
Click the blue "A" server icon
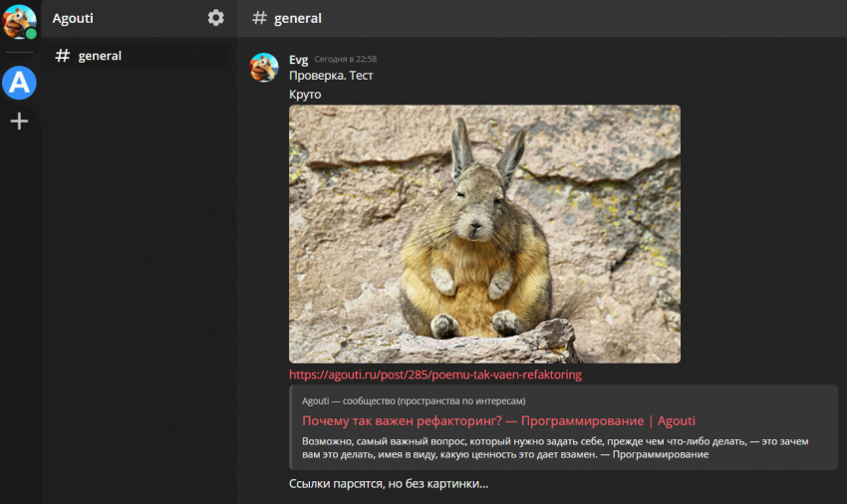[x=19, y=83]
